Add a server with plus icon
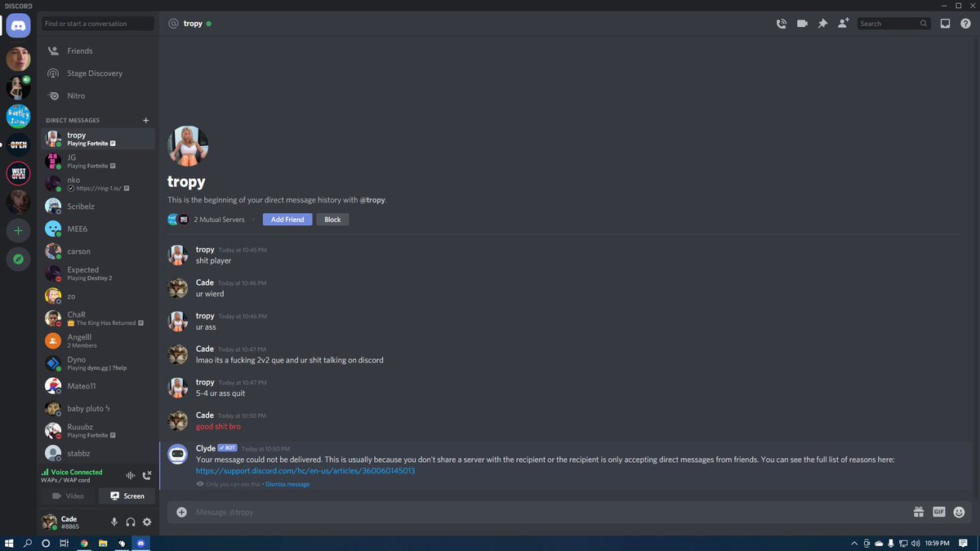The image size is (980, 551). (18, 231)
